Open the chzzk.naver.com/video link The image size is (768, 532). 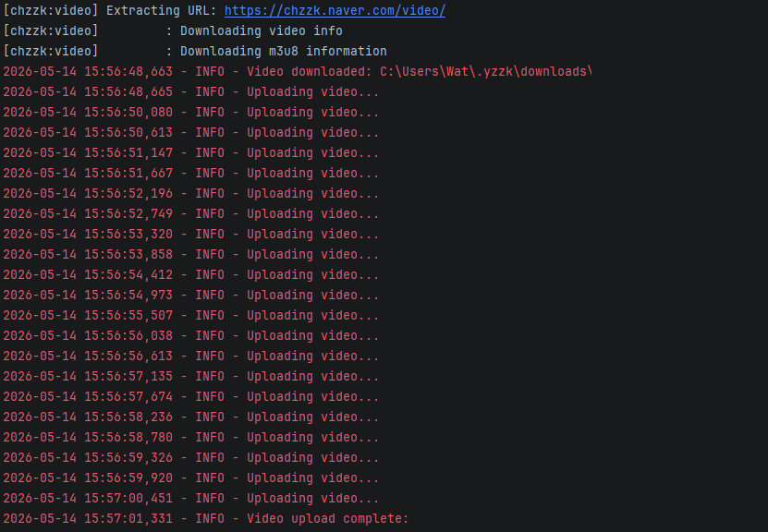335,10
